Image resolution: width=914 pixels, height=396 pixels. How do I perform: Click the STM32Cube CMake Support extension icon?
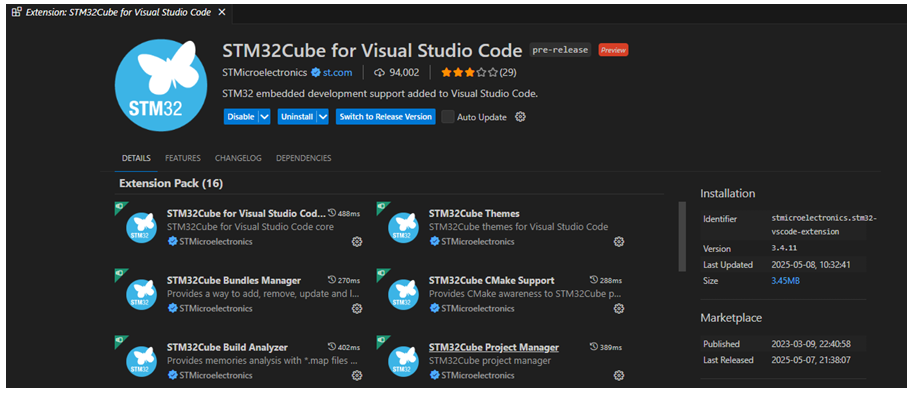[403, 295]
